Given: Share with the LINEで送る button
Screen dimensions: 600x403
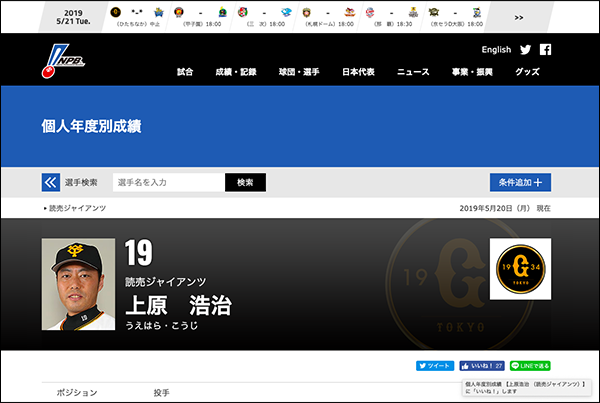Looking at the screenshot, I should 530,366.
